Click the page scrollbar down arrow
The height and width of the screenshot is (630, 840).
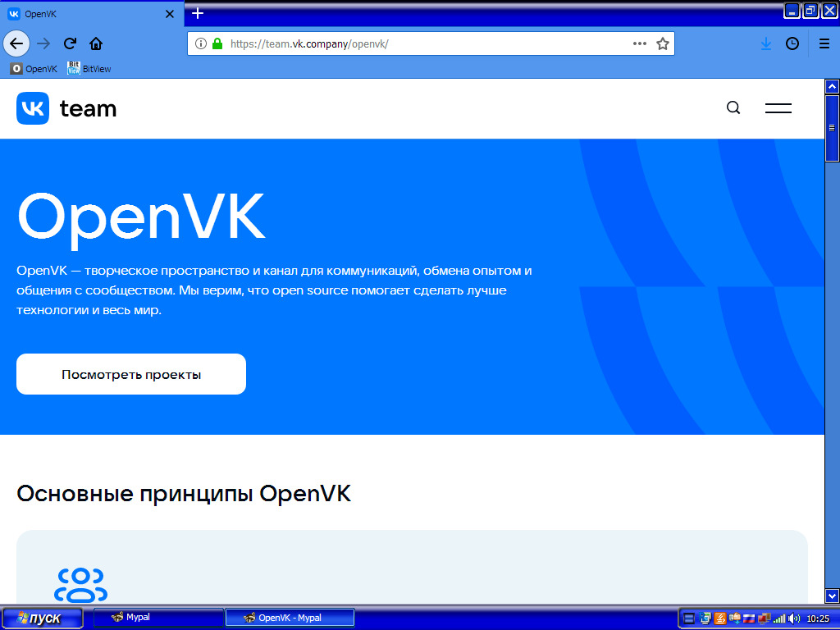point(832,596)
